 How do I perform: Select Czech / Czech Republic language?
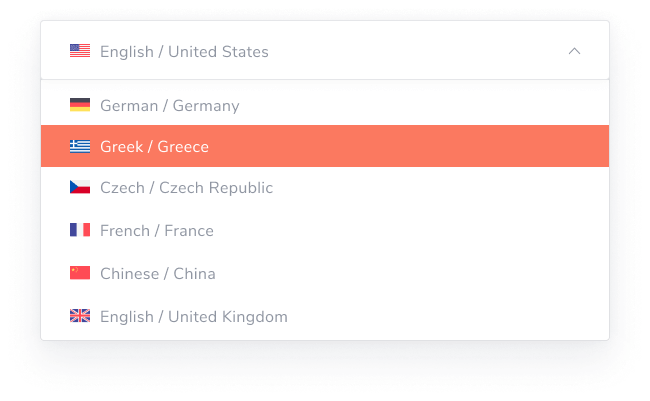point(186,188)
